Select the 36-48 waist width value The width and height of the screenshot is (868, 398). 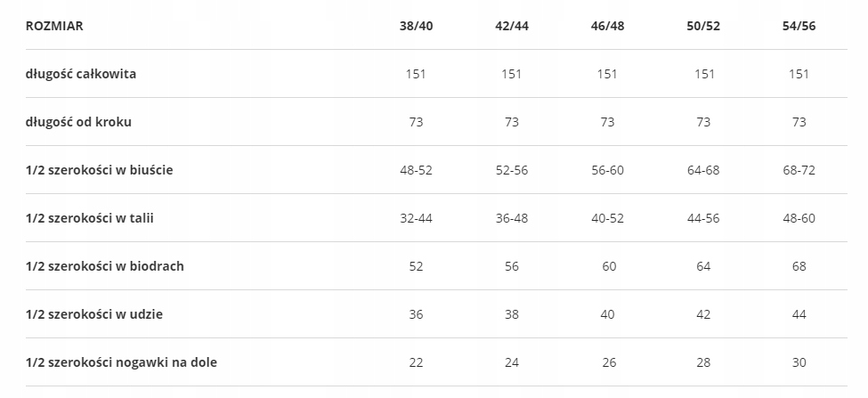[511, 218]
